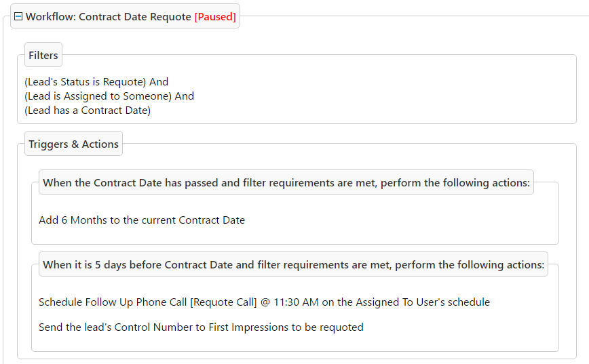Viewport: 589px width, 364px height.
Task: Collapse the Contract Date Requote workflow
Action: [x=18, y=17]
